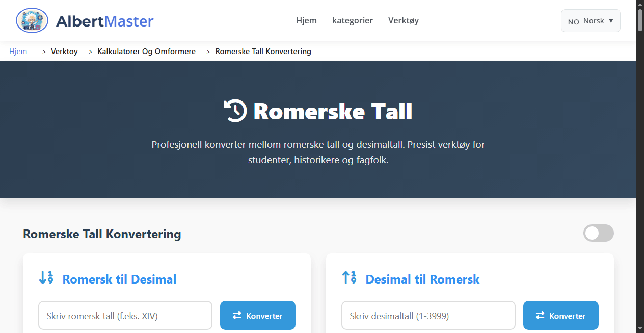The width and height of the screenshot is (644, 333).
Task: Click the history clock icon beside Romerske Tall
Action: click(235, 110)
